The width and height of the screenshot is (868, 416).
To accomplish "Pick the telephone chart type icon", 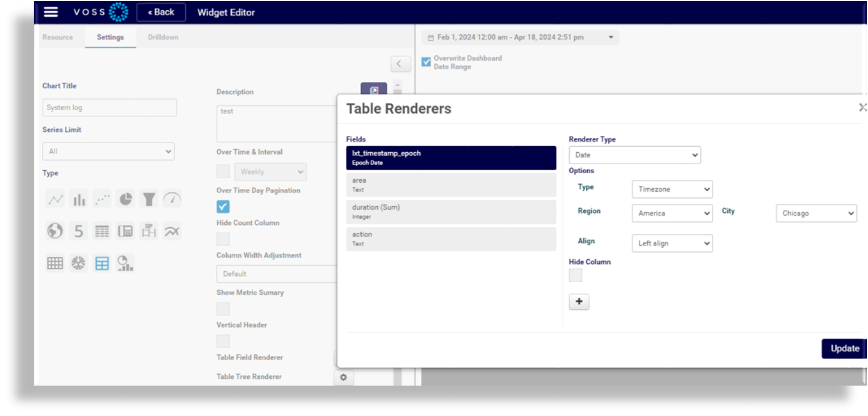I will [125, 231].
